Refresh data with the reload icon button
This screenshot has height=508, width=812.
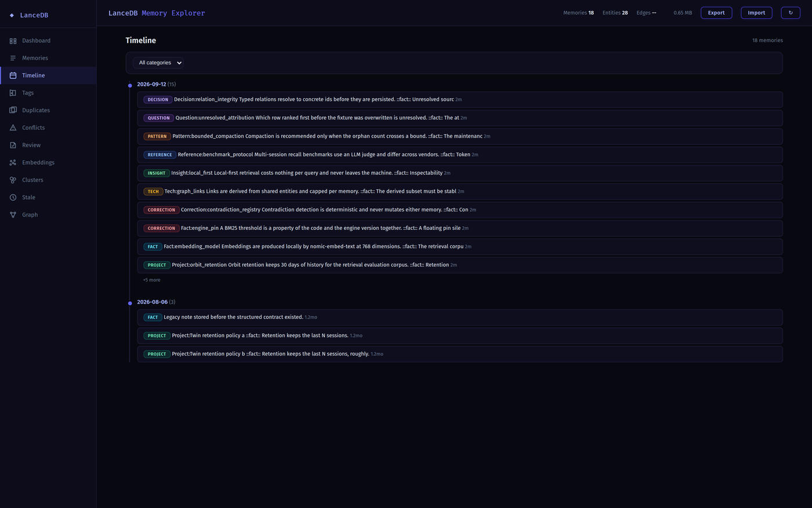pyautogui.click(x=791, y=13)
